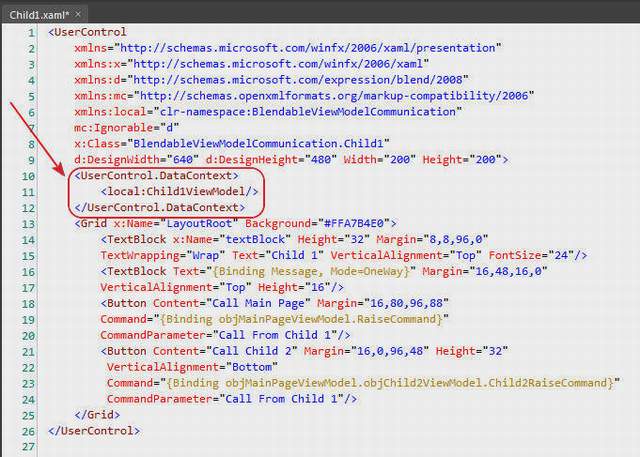Image resolution: width=640 pixels, height=457 pixels.
Task: Click the Binding Message, Mode=OneWay expression
Action: [x=311, y=271]
